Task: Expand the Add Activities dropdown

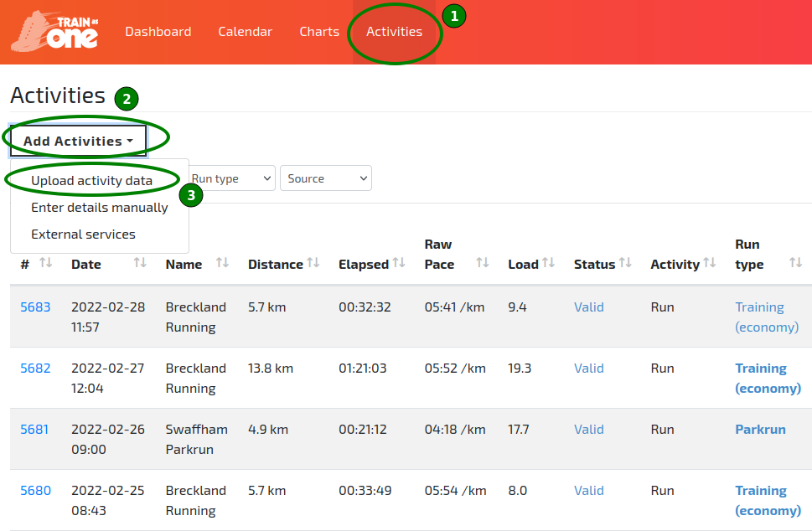Action: (77, 140)
